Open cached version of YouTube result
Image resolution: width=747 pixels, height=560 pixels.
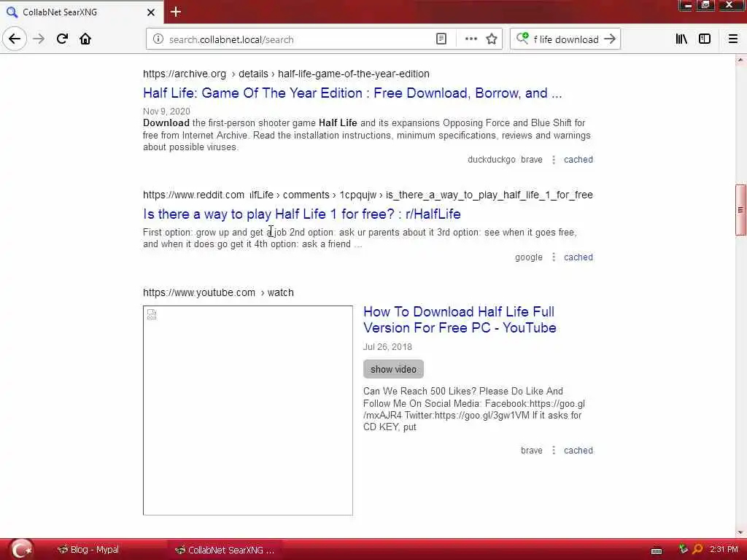(x=578, y=451)
